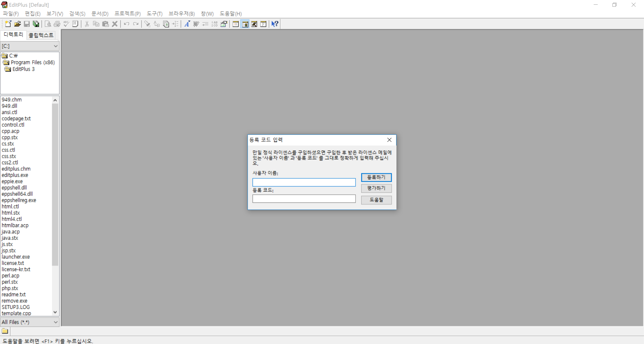Open the 문서(D) menu
The width and height of the screenshot is (644, 344).
click(100, 14)
